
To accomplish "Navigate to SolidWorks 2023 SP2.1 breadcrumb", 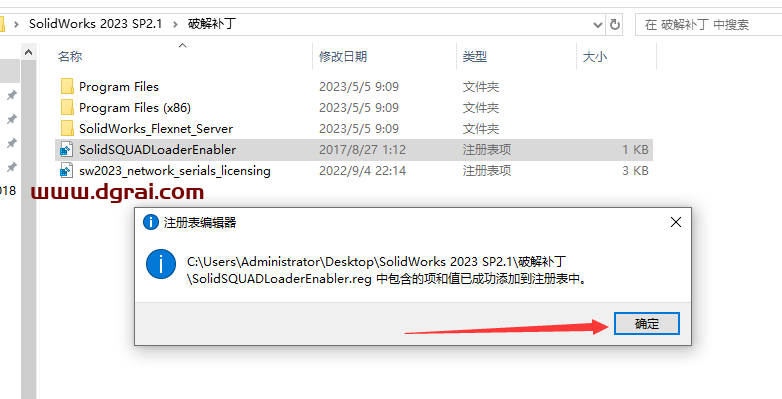I will click(96, 24).
